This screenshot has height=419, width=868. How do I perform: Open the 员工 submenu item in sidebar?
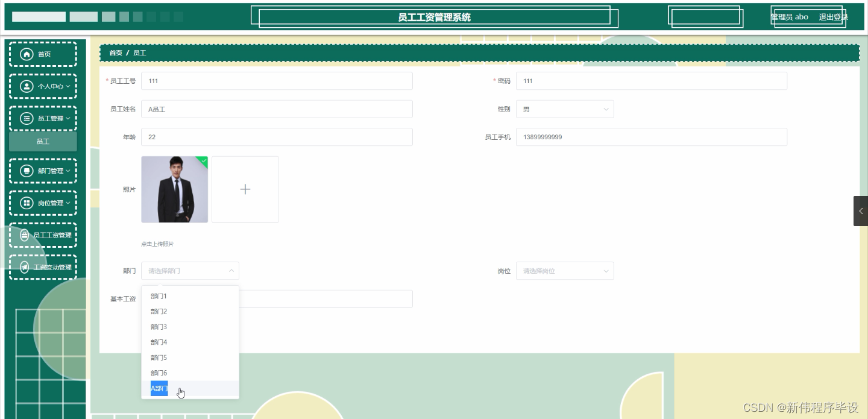(43, 142)
